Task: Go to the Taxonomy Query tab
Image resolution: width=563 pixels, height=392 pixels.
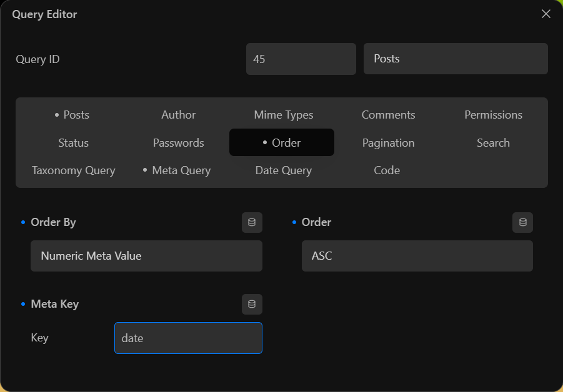Action: point(73,170)
